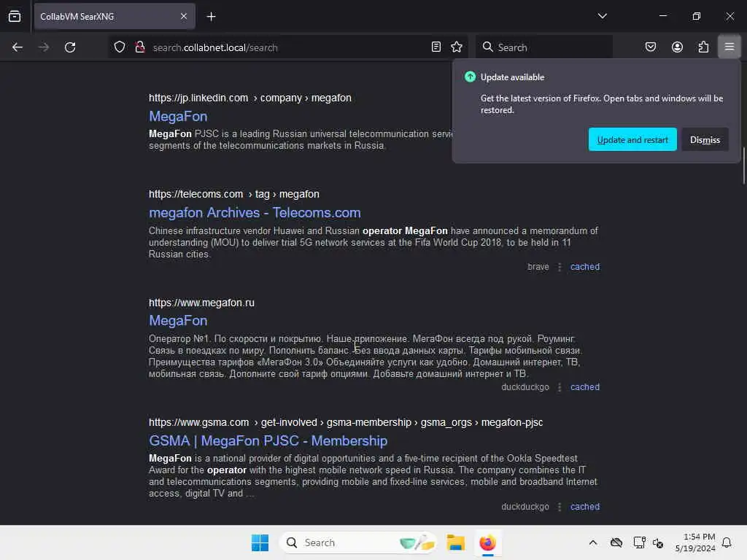
Task: Open Firefox account menu
Action: [x=677, y=47]
